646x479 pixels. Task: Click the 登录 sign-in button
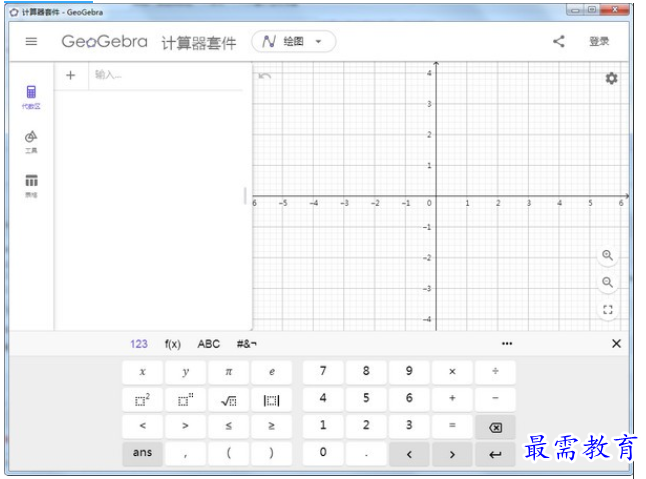tap(599, 41)
